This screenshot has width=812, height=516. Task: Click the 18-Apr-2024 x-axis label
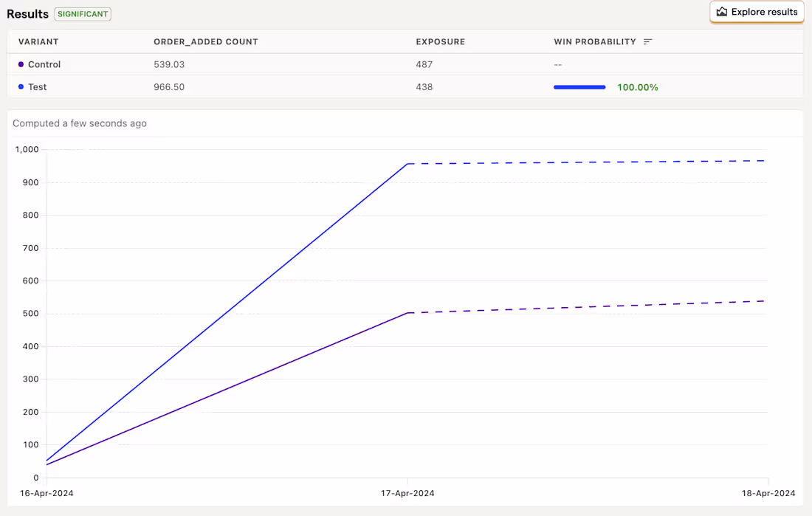pos(769,493)
